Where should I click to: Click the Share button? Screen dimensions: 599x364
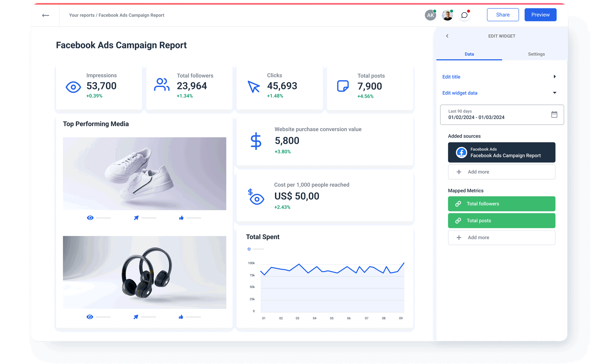[x=503, y=14]
